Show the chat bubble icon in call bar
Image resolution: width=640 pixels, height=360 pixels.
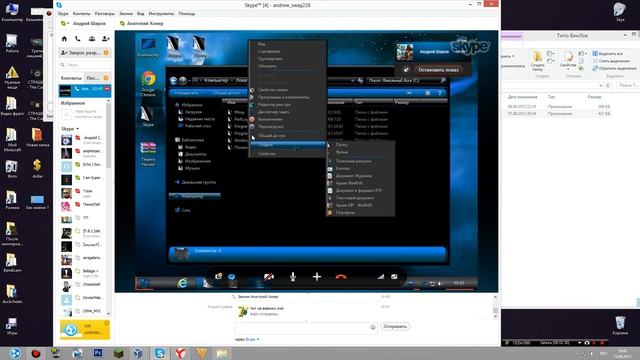(x=231, y=277)
